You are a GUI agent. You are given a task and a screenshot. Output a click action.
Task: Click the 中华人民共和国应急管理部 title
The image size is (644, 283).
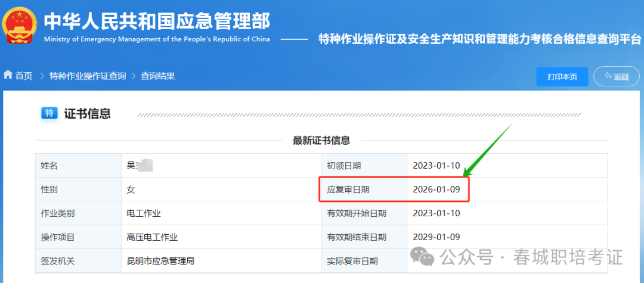click(157, 21)
